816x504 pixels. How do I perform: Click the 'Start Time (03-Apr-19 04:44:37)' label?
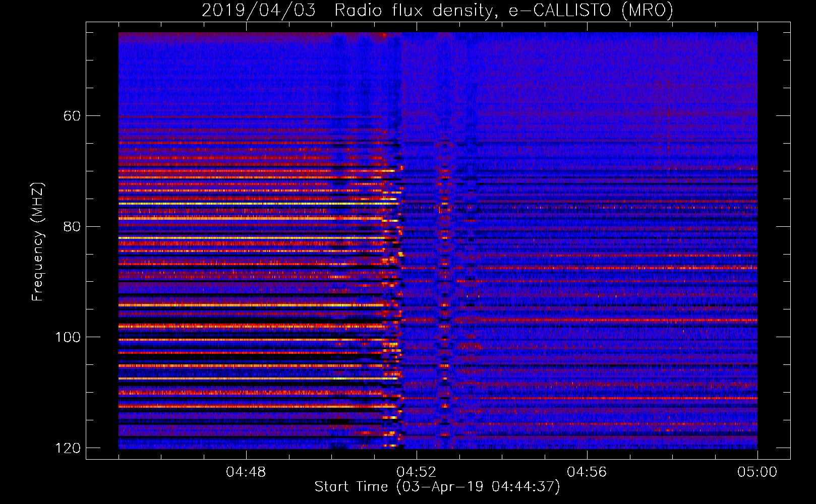437,487
